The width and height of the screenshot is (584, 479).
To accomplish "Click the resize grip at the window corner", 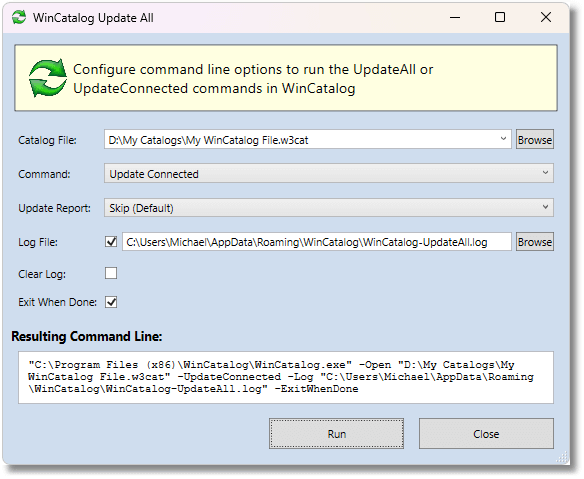I will pyautogui.click(x=563, y=458).
